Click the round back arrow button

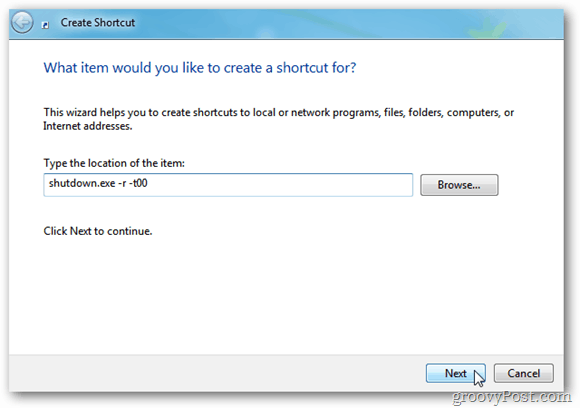click(22, 22)
